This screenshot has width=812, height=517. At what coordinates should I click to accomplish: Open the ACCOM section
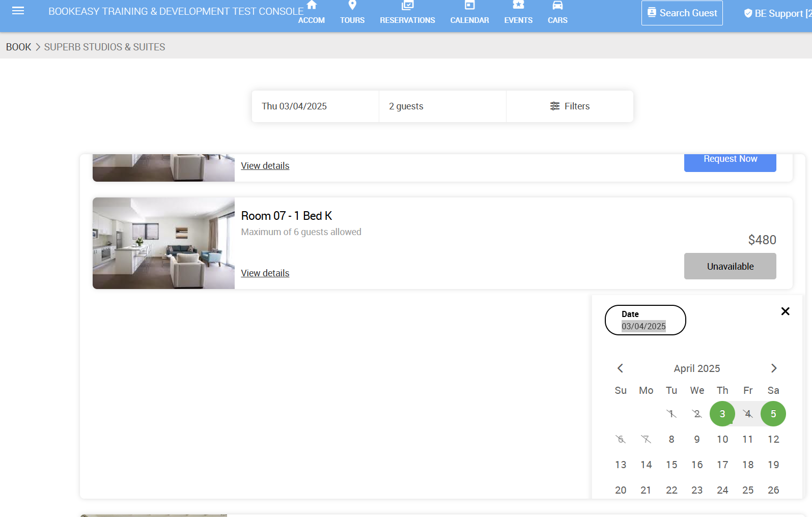pyautogui.click(x=312, y=13)
